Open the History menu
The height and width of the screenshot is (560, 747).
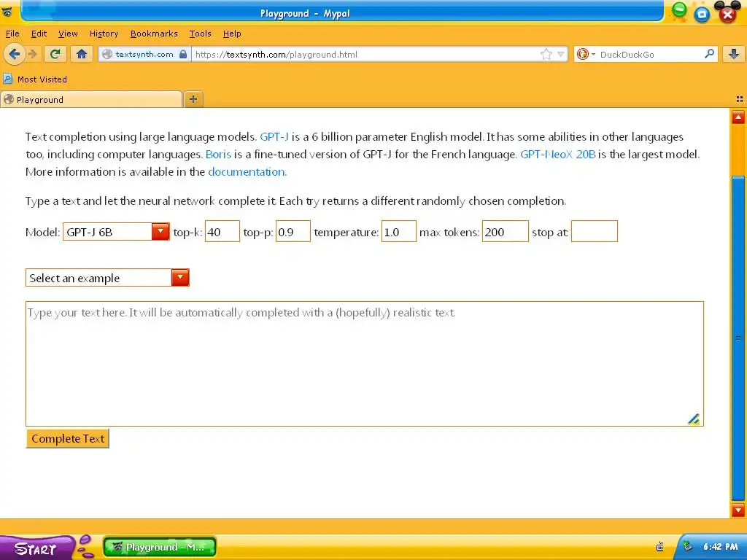(104, 34)
